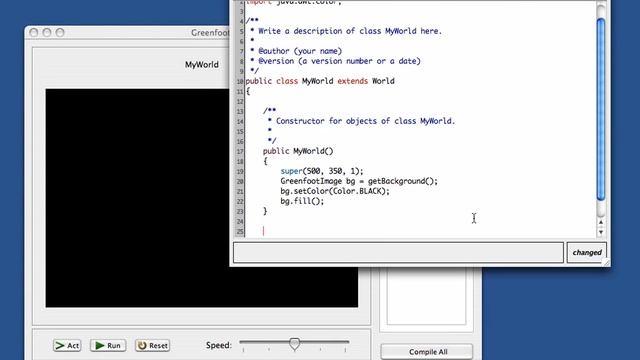Click the Greenfoot window zoom button
This screenshot has height=360, width=640.
(60, 33)
